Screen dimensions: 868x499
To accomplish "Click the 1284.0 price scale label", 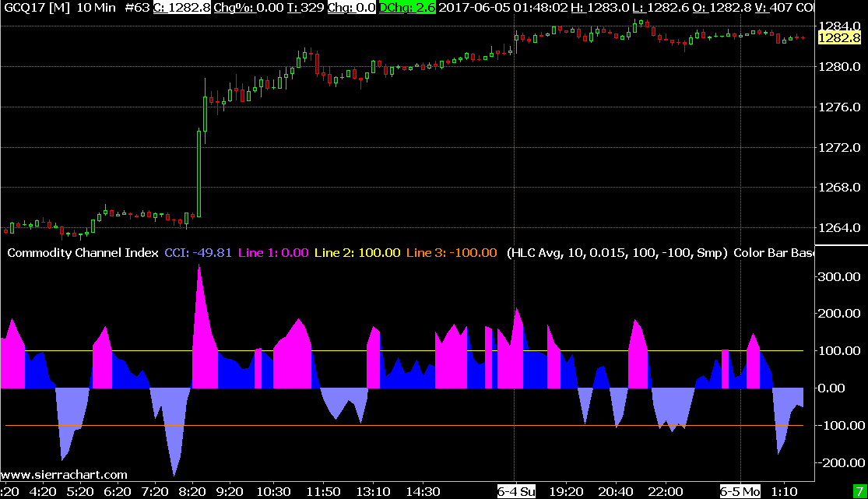I will 839,26.
